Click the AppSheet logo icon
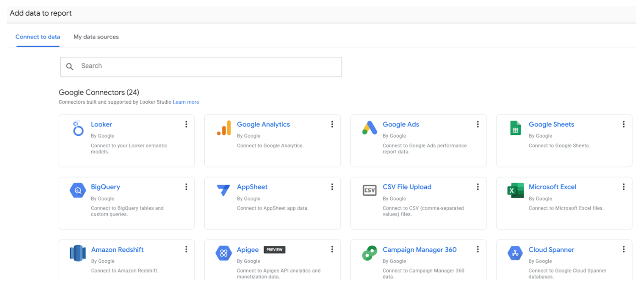 (224, 190)
